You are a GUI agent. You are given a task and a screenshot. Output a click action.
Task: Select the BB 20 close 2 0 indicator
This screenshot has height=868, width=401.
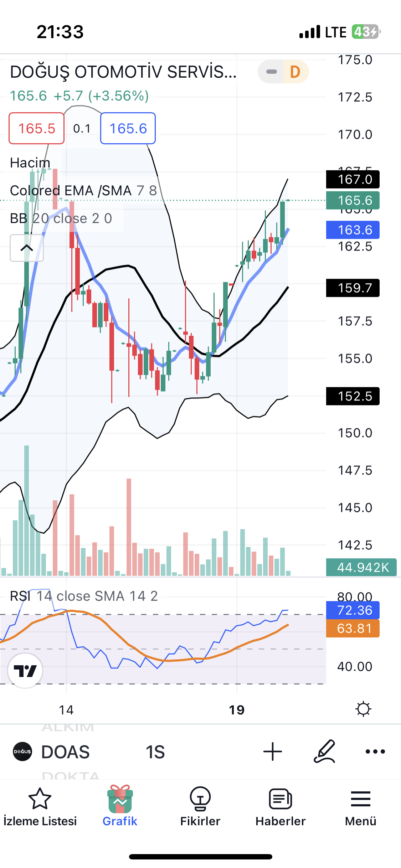61,218
